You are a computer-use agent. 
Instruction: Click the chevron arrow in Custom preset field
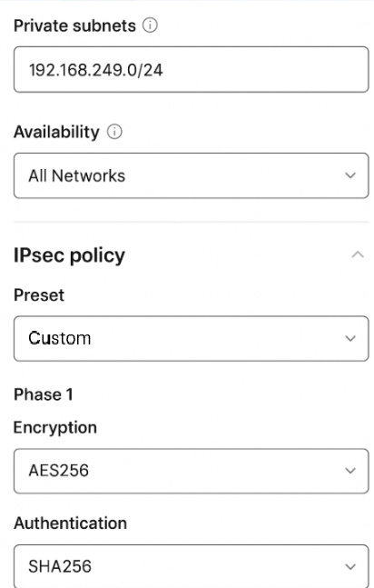pyautogui.click(x=350, y=338)
